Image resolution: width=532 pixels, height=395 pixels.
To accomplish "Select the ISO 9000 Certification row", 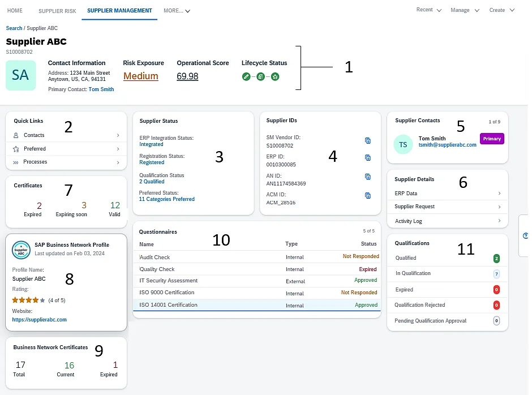I will [x=257, y=293].
